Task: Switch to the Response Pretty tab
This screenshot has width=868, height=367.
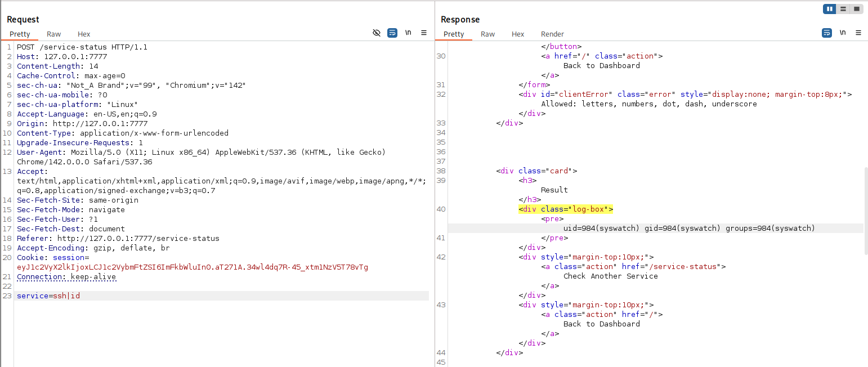Action: point(454,34)
